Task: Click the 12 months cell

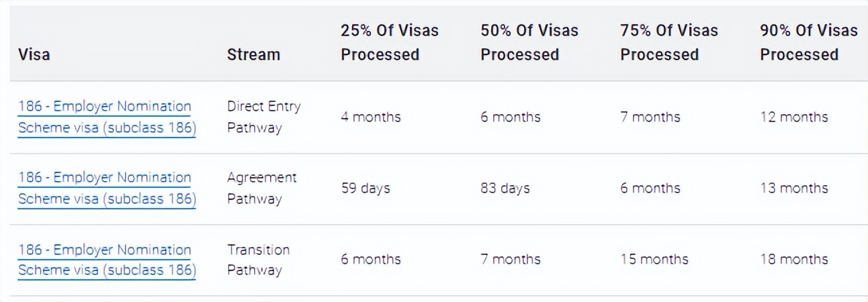Action: click(794, 117)
